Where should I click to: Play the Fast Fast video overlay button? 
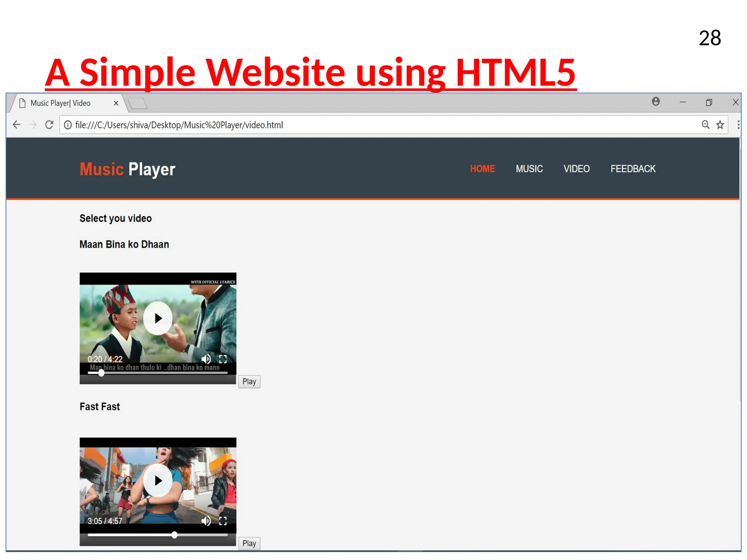[x=158, y=481]
